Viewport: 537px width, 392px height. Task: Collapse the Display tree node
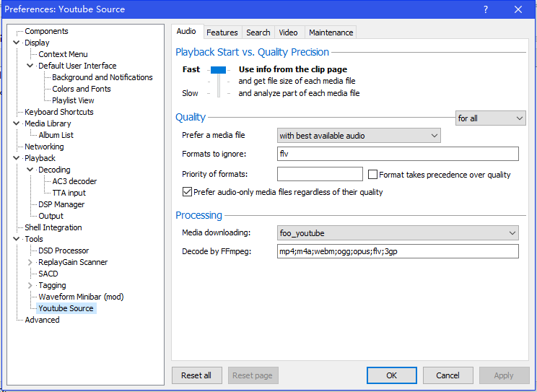click(17, 43)
